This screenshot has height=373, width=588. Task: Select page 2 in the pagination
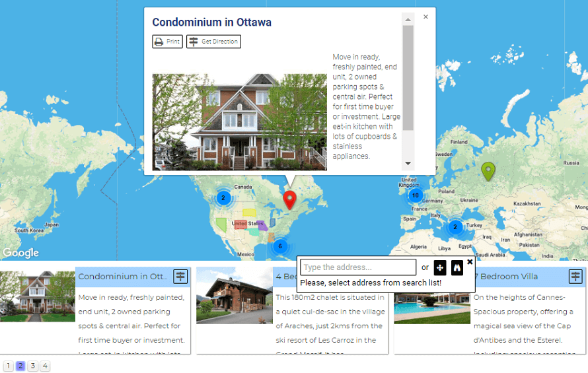click(20, 366)
